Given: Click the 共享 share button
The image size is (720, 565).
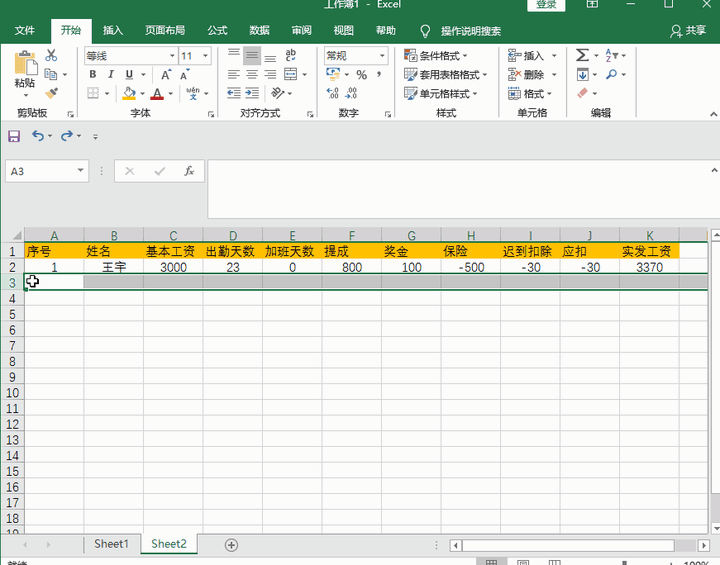Looking at the screenshot, I should pyautogui.click(x=688, y=31).
